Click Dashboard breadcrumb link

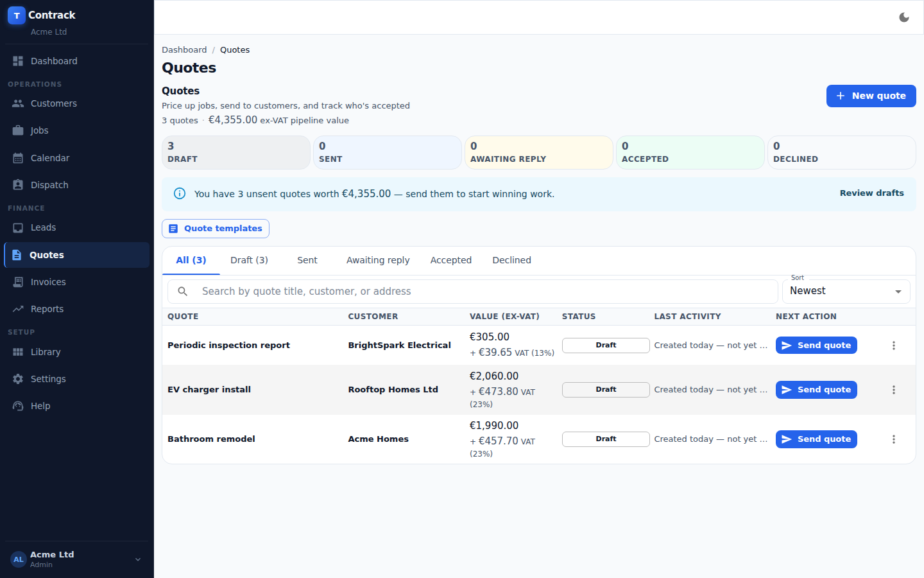pyautogui.click(x=184, y=49)
